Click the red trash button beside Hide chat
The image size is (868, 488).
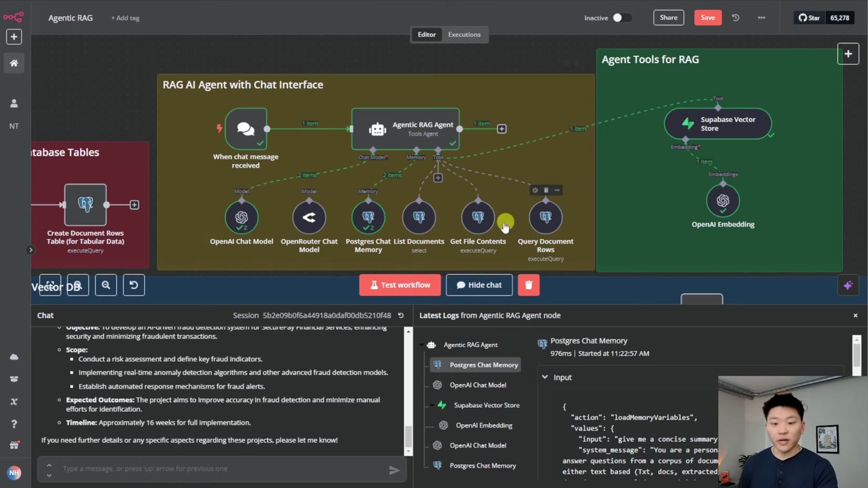click(x=528, y=285)
